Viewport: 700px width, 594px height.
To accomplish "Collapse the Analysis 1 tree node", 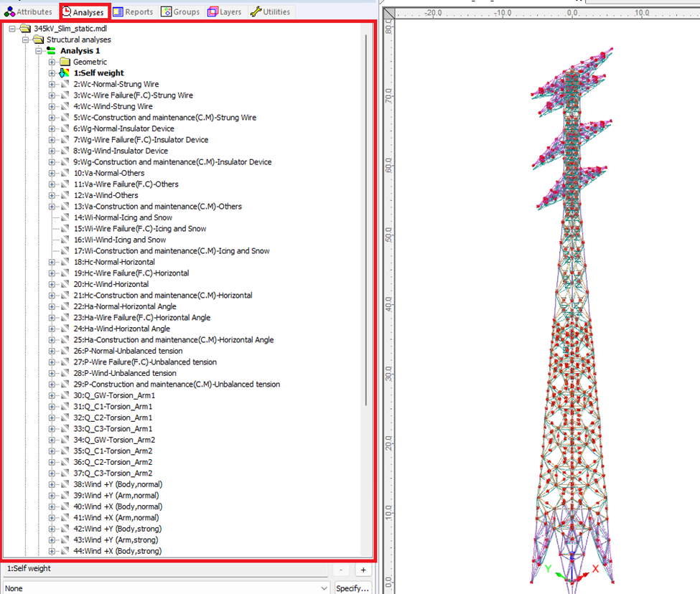I will point(38,51).
